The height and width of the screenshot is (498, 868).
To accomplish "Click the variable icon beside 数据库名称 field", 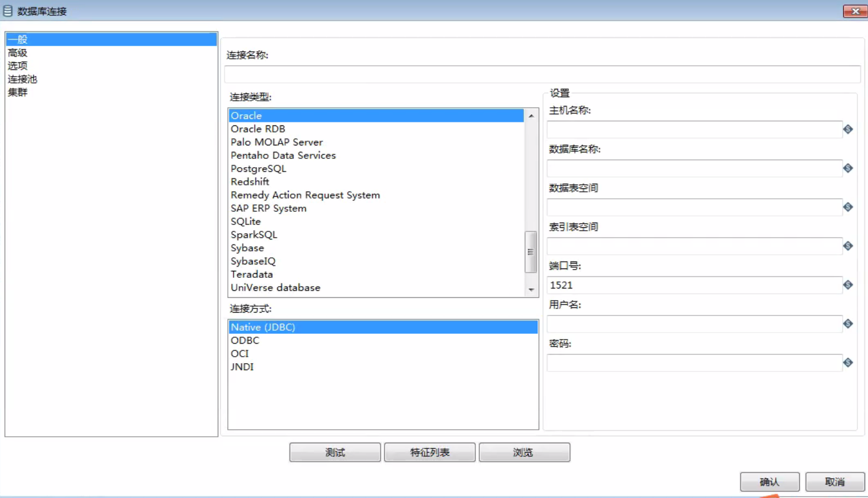I will tap(848, 168).
